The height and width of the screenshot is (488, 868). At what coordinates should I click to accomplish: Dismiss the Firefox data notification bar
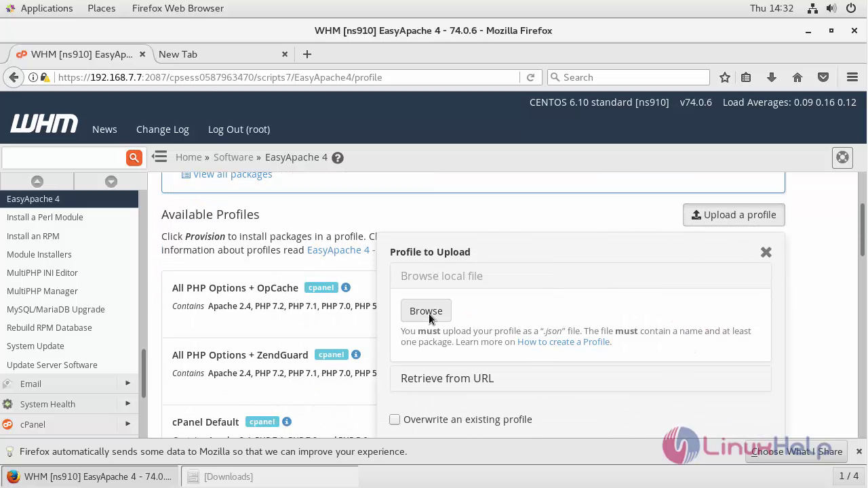(x=859, y=451)
